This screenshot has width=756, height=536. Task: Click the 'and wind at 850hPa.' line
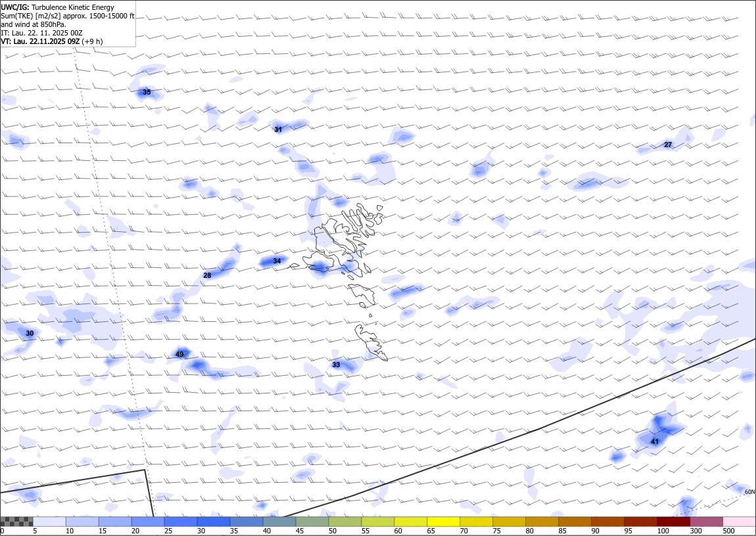tap(34, 24)
